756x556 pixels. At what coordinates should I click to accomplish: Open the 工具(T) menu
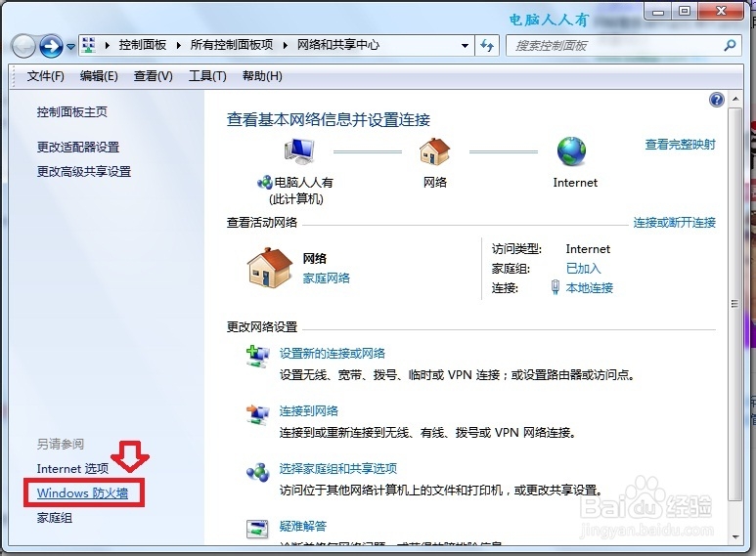point(207,76)
